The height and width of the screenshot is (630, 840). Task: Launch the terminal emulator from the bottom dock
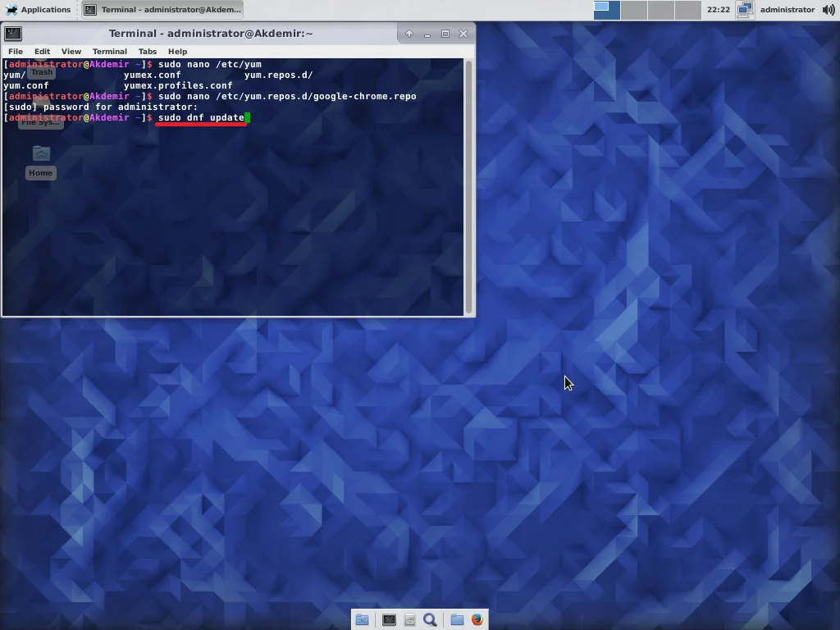(x=389, y=620)
